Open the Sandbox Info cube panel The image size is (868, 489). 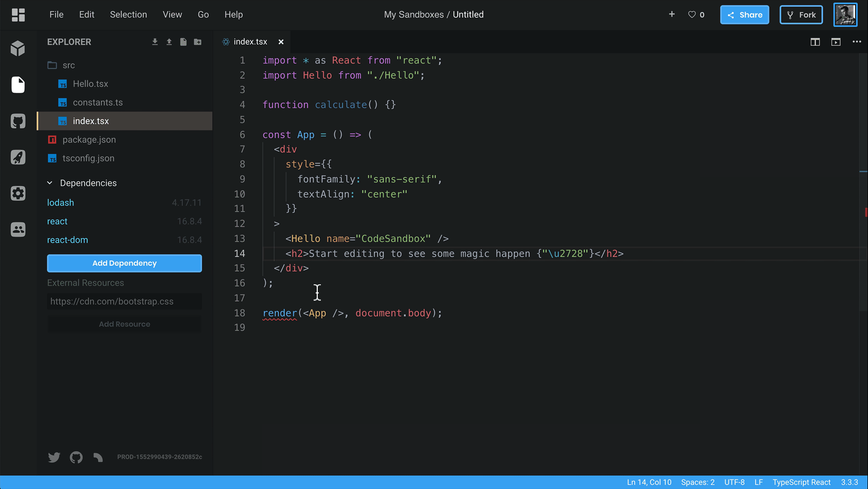(18, 49)
